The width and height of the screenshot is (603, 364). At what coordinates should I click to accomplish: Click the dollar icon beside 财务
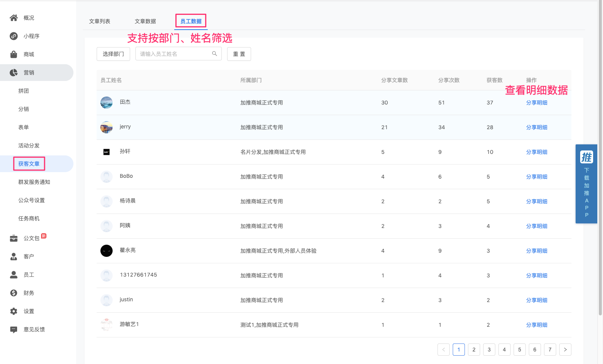click(x=14, y=293)
